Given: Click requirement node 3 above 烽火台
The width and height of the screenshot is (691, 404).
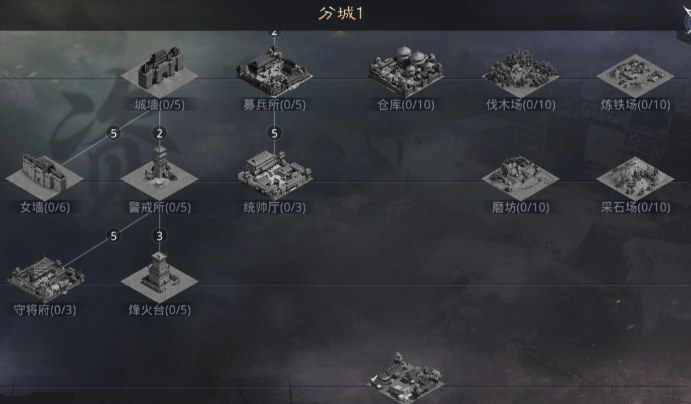Looking at the screenshot, I should click(160, 236).
